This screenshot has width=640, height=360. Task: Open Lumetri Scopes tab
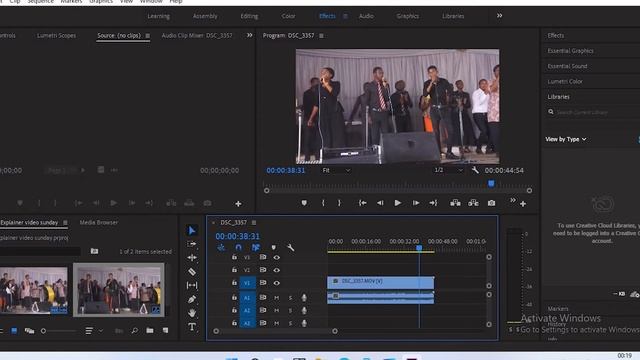[x=56, y=36]
